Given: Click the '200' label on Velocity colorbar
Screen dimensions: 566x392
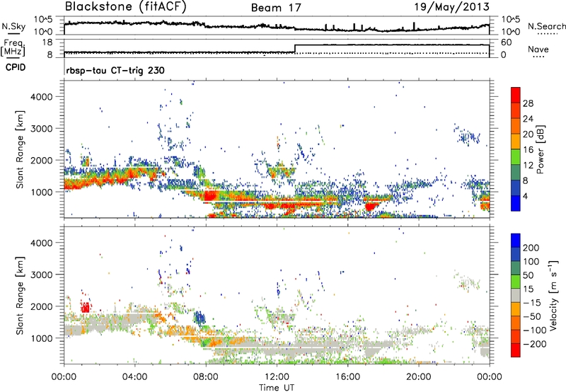Looking at the screenshot, I should click(531, 248).
